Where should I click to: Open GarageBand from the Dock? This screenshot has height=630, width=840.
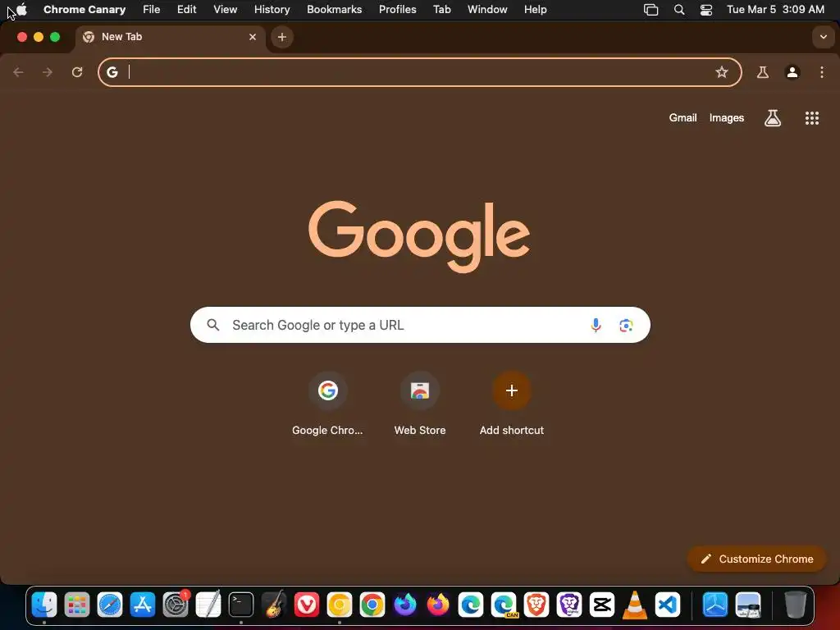[274, 605]
